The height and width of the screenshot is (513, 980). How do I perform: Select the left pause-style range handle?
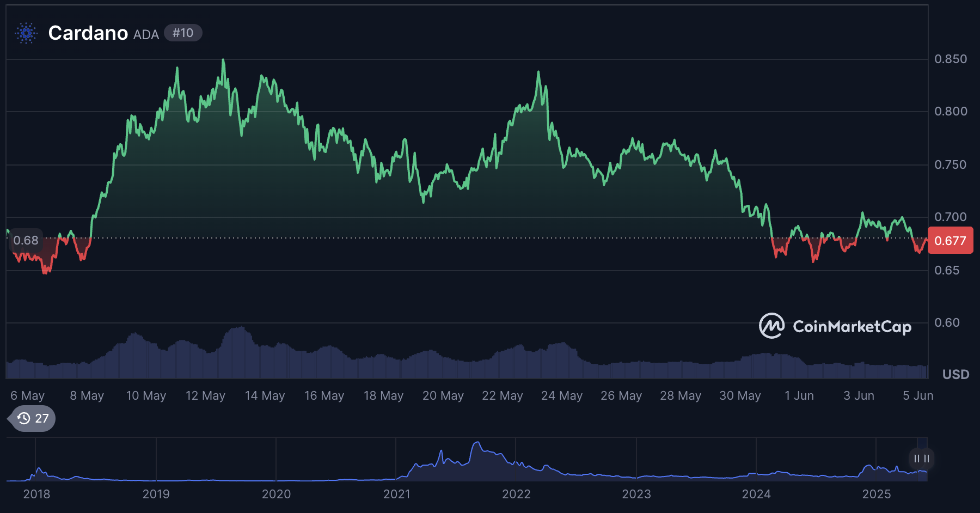[917, 459]
